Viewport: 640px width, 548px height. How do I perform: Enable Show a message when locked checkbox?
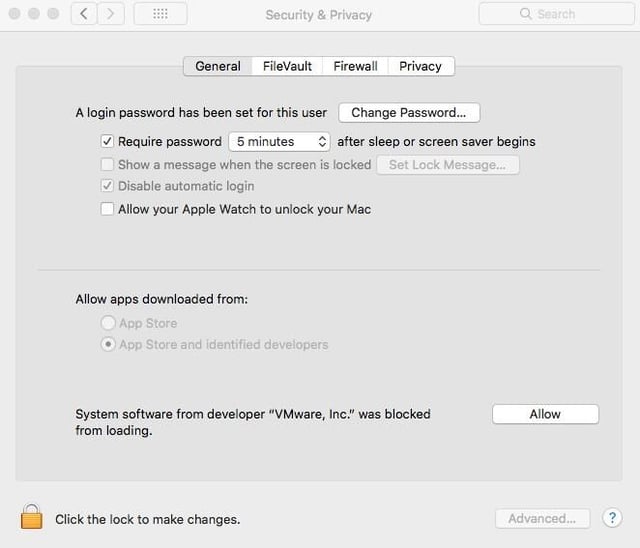[x=107, y=164]
